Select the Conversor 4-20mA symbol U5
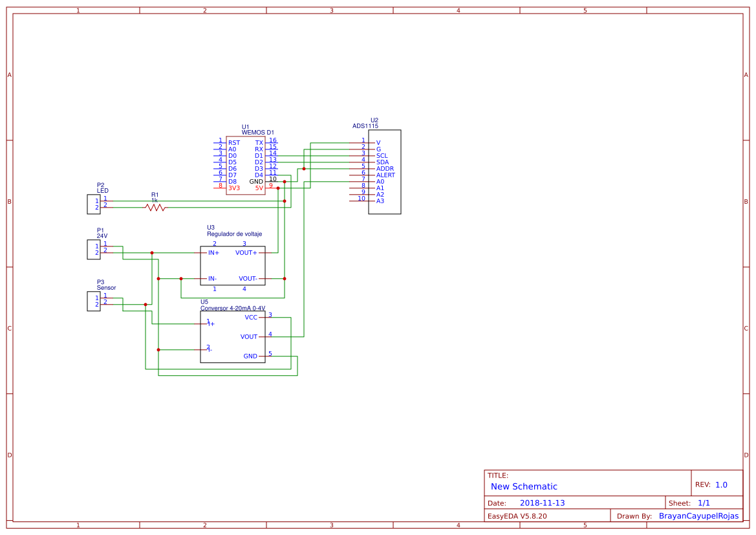This screenshot has width=756, height=535. 233,336
